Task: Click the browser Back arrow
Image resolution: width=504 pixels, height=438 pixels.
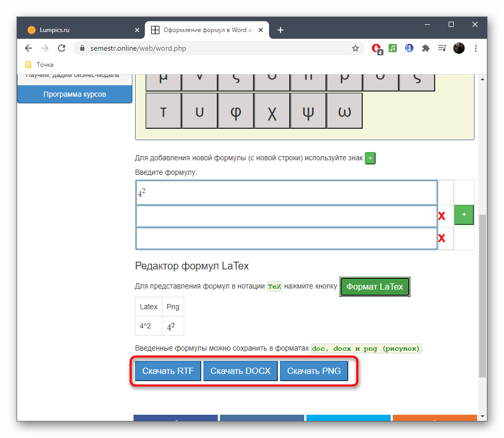Action: [28, 48]
